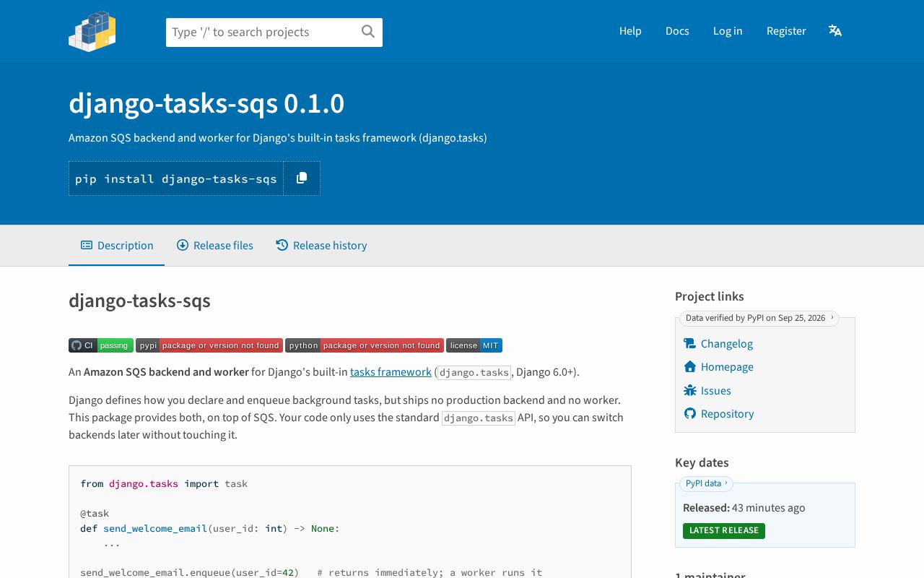Expand the PyPI data label
Viewport: 924px width, 578px height.
[x=706, y=483]
